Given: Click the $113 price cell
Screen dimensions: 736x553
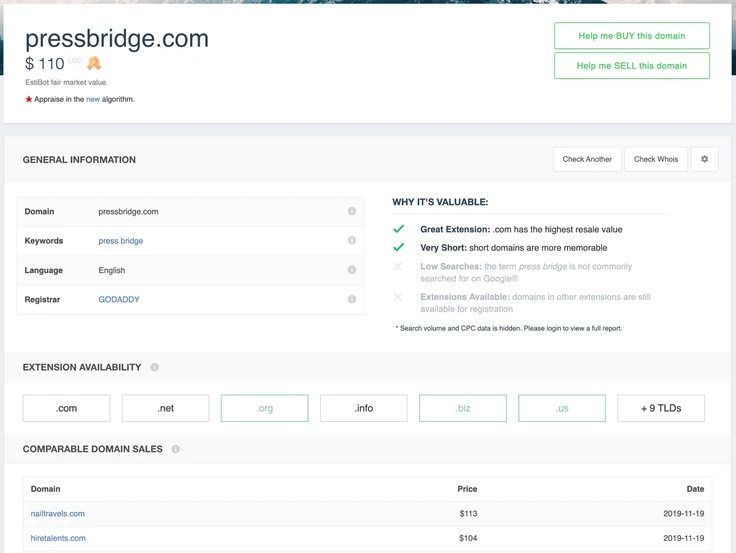Looking at the screenshot, I should coord(468,514).
